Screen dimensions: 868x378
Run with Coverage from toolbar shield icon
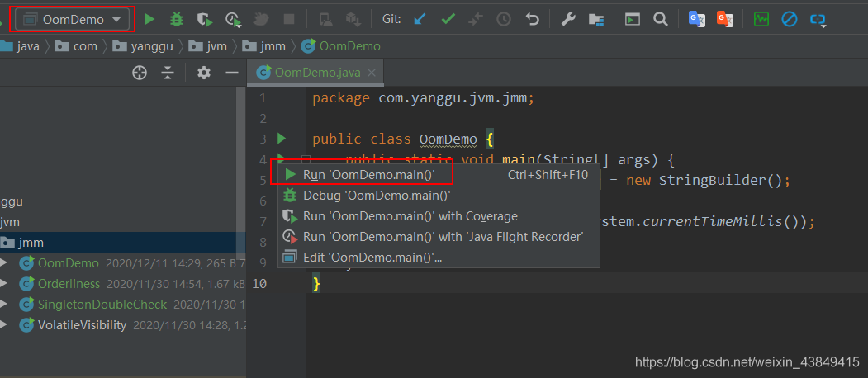pyautogui.click(x=206, y=20)
